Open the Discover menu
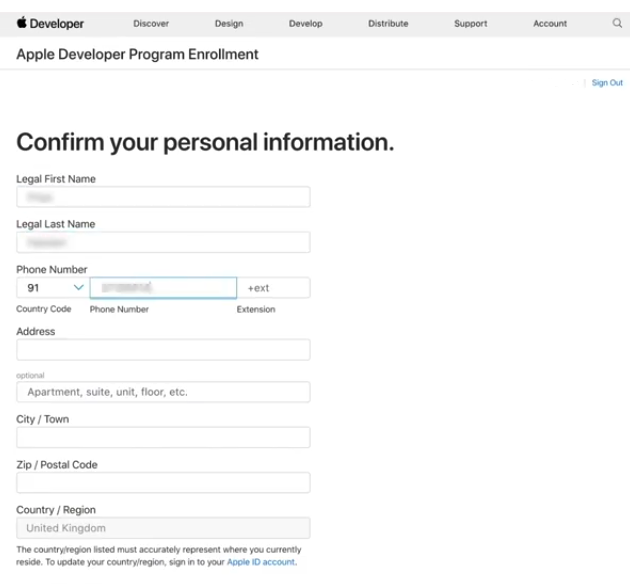 [x=151, y=24]
